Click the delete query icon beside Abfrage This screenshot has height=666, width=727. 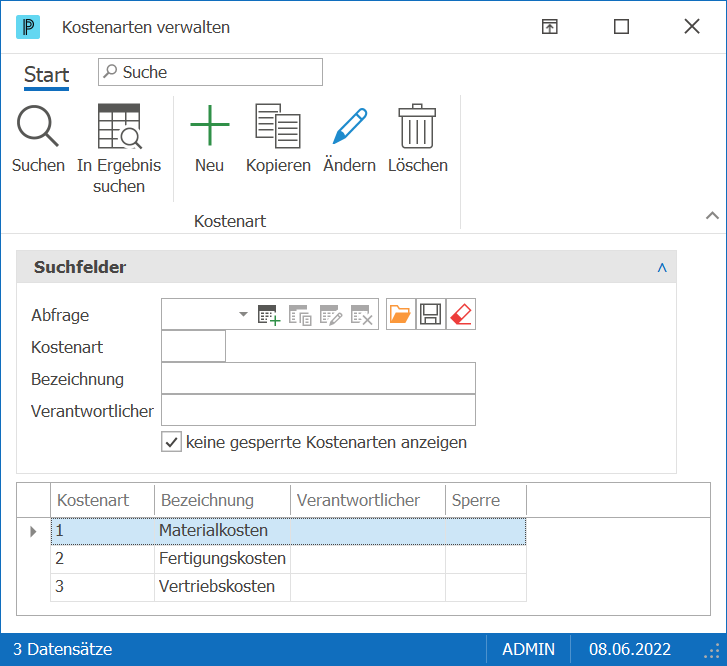click(x=362, y=315)
